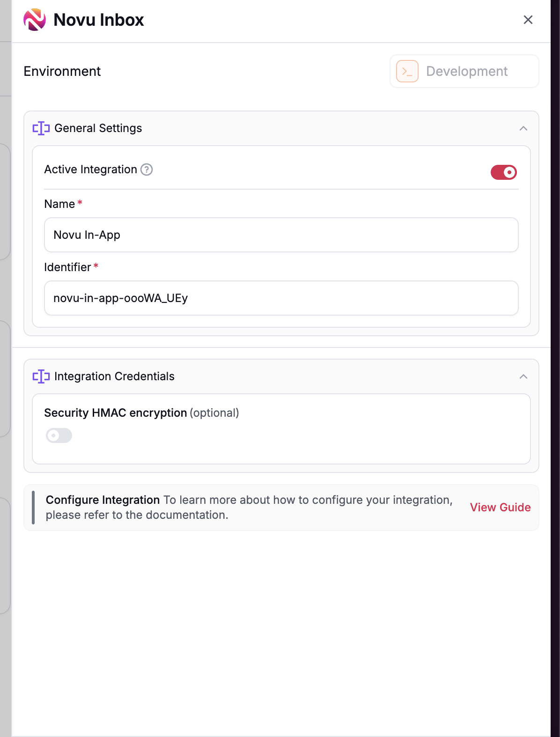The height and width of the screenshot is (737, 560).
Task: Click the Active Integration label
Action: point(90,170)
